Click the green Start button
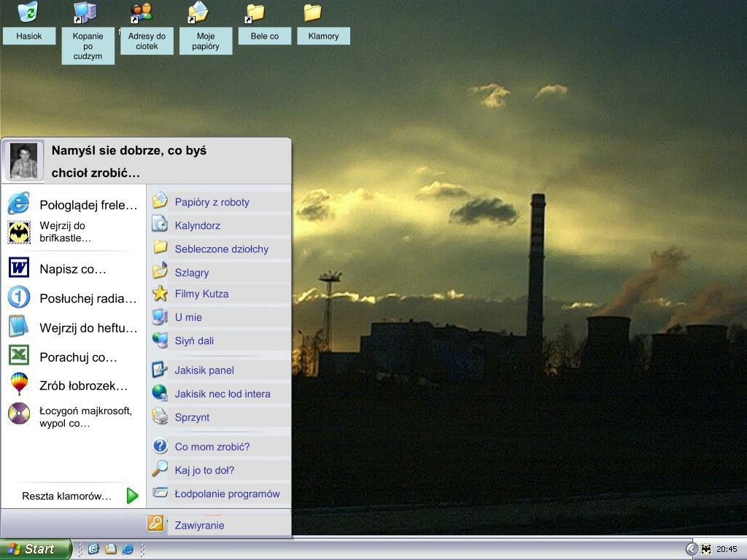 click(35, 549)
